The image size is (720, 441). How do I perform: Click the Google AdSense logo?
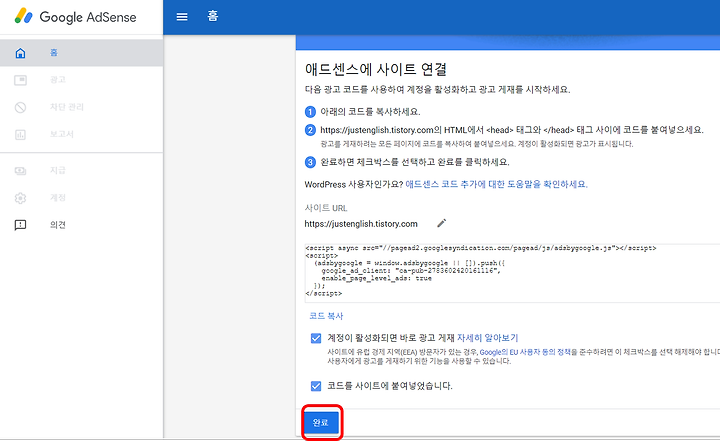[75, 17]
